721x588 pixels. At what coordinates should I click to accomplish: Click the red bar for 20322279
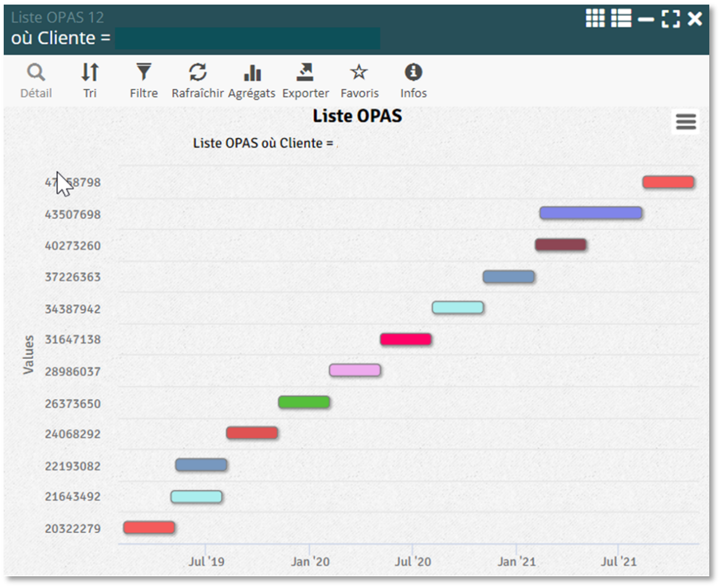click(x=149, y=528)
